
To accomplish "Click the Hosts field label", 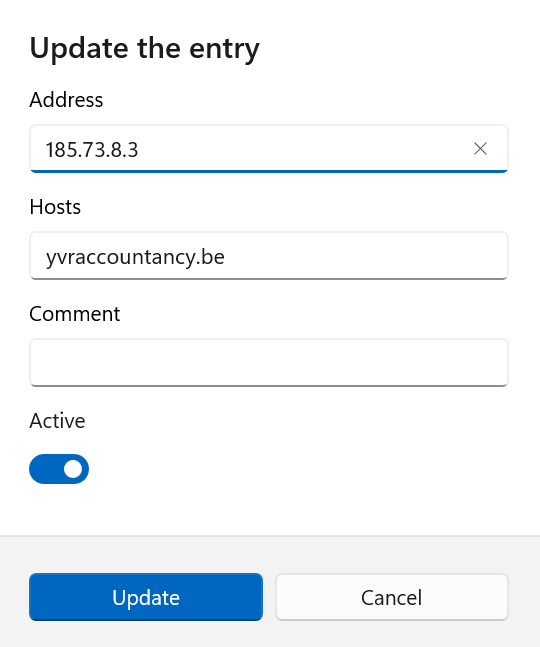I will 55,207.
